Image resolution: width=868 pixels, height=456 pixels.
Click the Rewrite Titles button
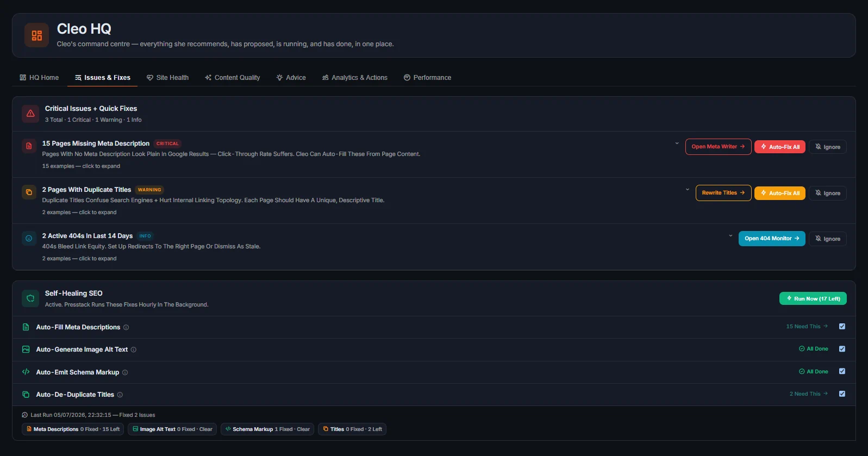pyautogui.click(x=723, y=193)
